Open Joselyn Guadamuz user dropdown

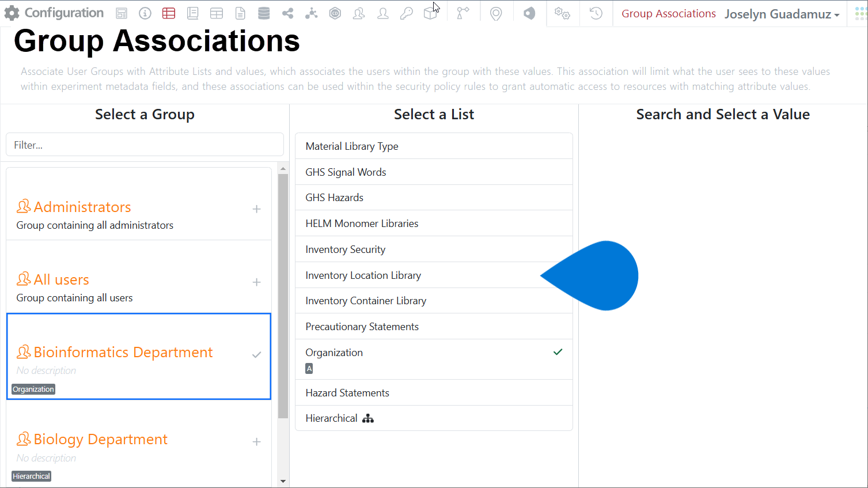click(782, 14)
